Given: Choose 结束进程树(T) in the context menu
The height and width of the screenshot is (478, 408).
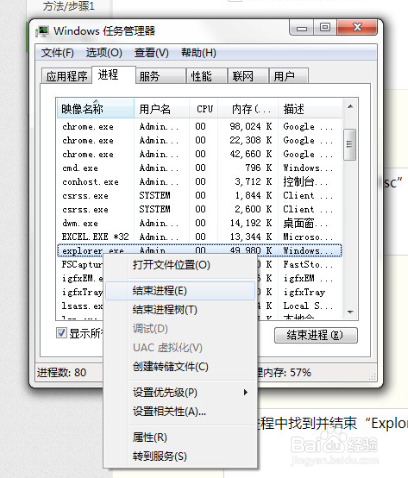Looking at the screenshot, I should (180, 310).
